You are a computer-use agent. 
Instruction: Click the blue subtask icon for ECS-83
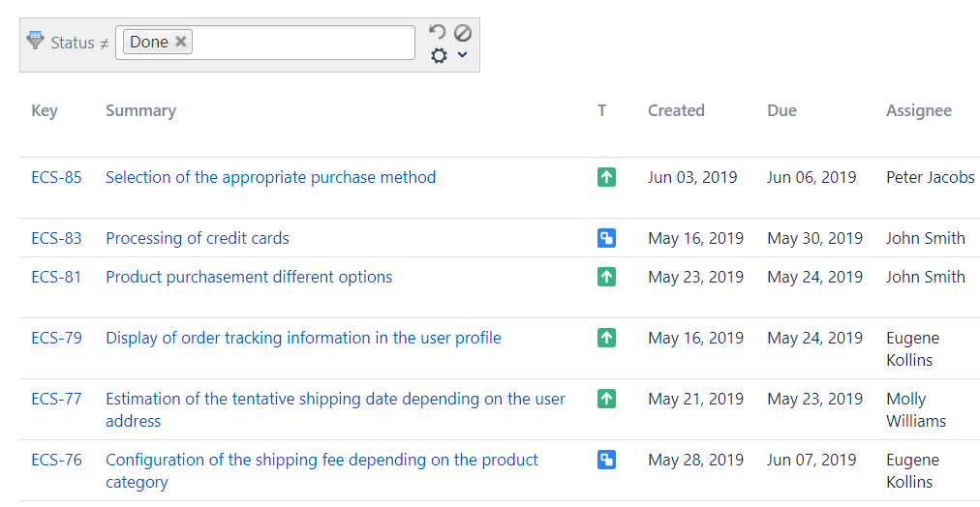tap(606, 238)
